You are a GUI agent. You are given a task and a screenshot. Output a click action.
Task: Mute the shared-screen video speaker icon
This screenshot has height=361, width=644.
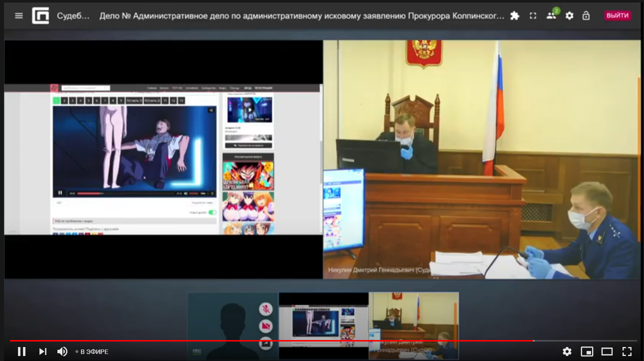pos(186,193)
